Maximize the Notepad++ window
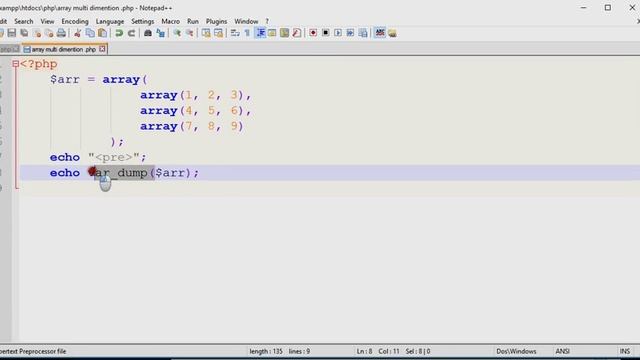Screen dimensions: 640x360 608,7
